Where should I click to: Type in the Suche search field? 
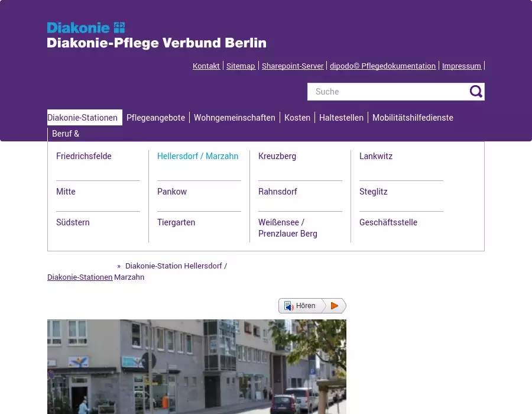[387, 92]
